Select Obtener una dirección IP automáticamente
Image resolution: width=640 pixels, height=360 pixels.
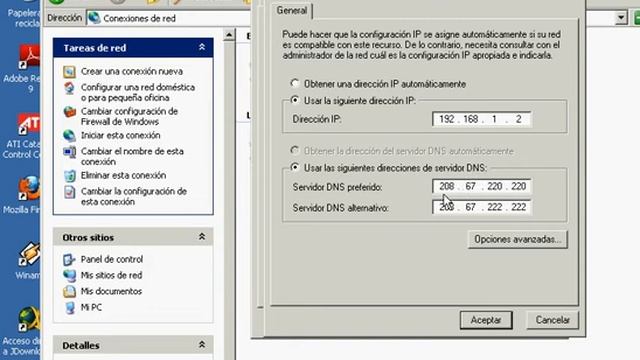point(295,84)
